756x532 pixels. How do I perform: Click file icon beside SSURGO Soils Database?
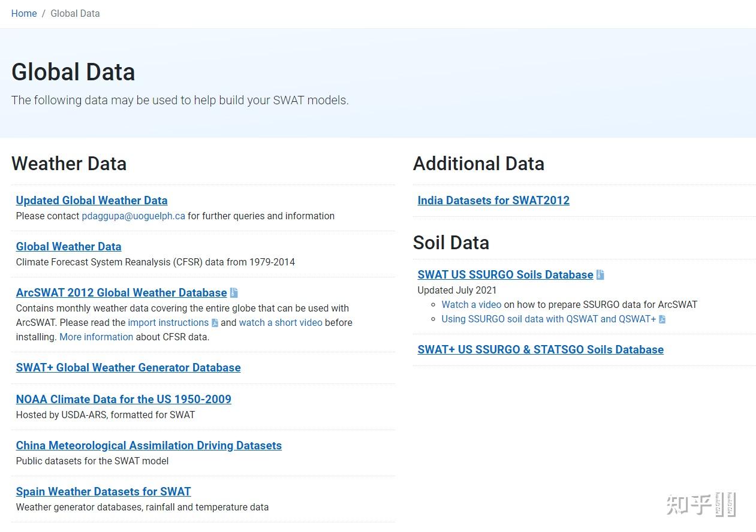coord(600,274)
